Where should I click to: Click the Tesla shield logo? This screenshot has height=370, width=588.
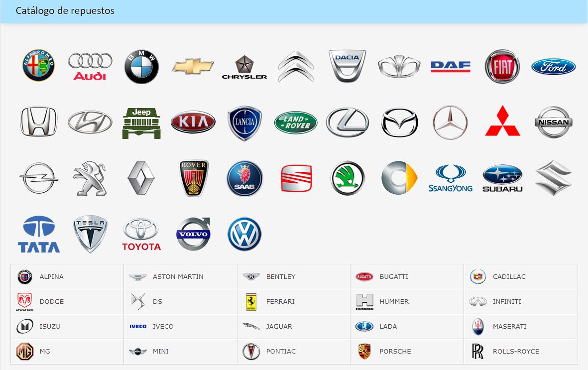[x=90, y=234]
